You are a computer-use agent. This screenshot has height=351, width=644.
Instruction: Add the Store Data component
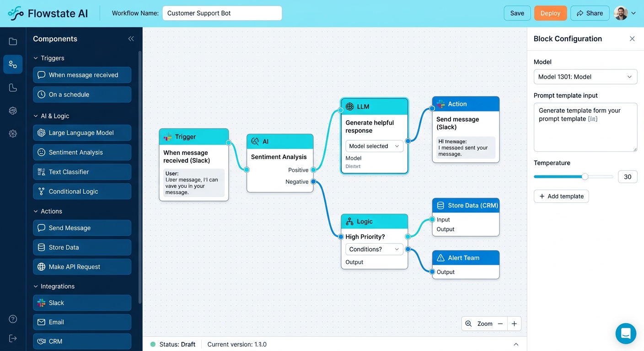tap(82, 247)
